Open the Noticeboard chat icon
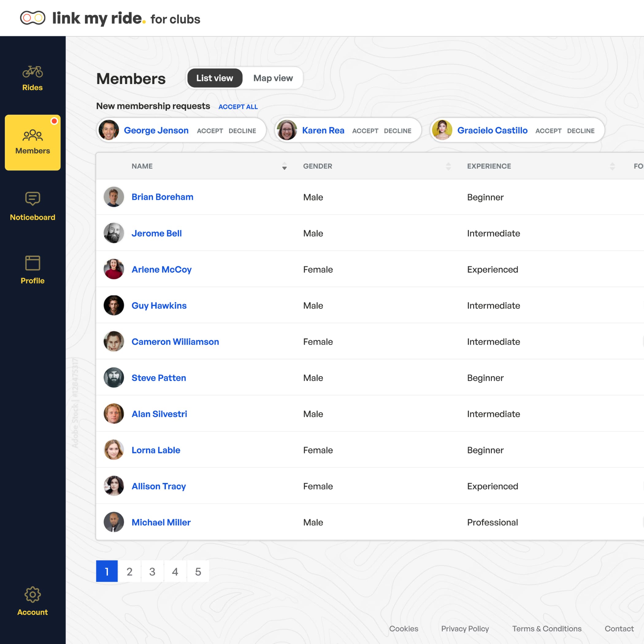The width and height of the screenshot is (644, 644). click(32, 199)
